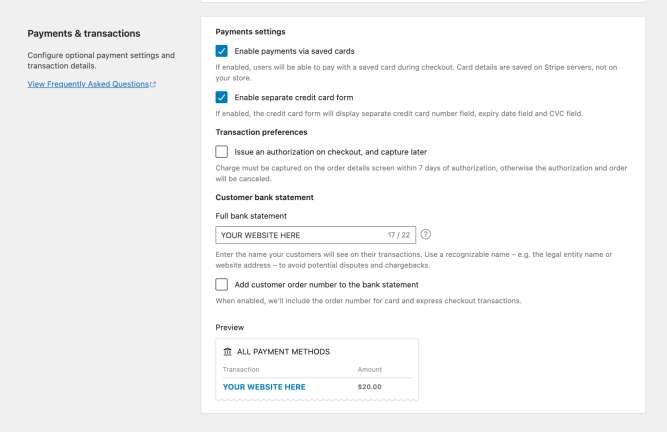The width and height of the screenshot is (667, 432).
Task: Click the Enable separate credit card form label
Action: pos(294,97)
